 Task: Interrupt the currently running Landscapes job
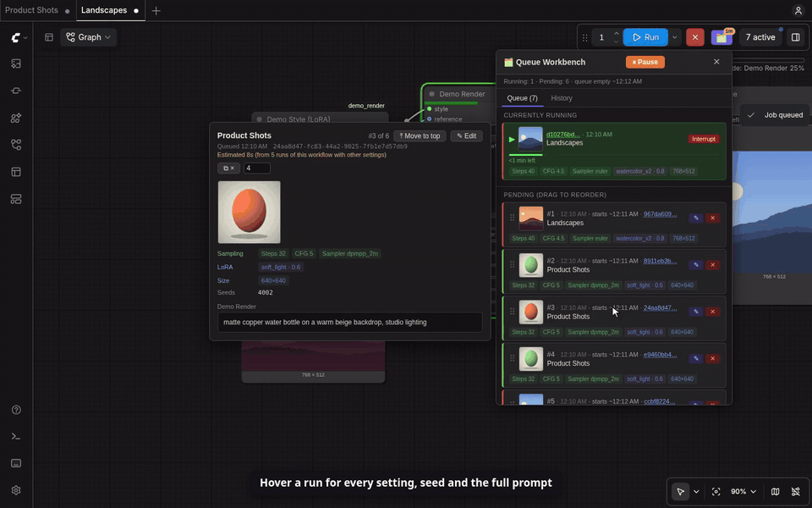pos(703,139)
